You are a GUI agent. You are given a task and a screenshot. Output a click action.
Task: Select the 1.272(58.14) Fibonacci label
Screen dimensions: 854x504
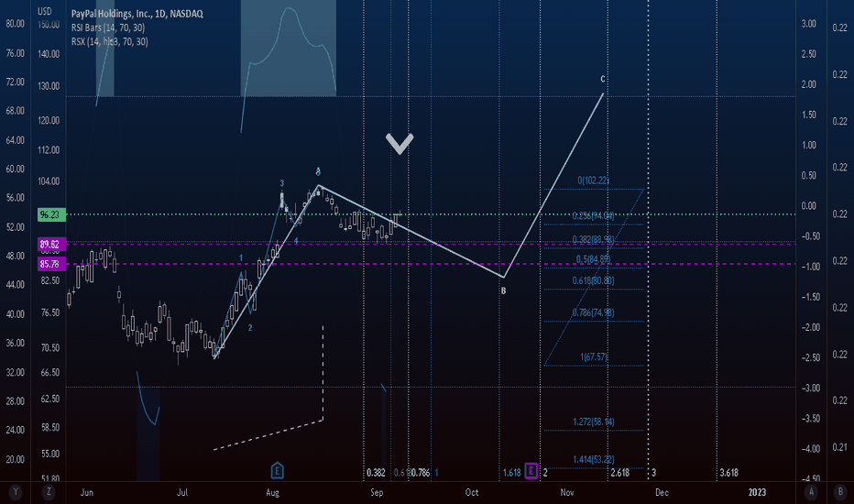(593, 422)
